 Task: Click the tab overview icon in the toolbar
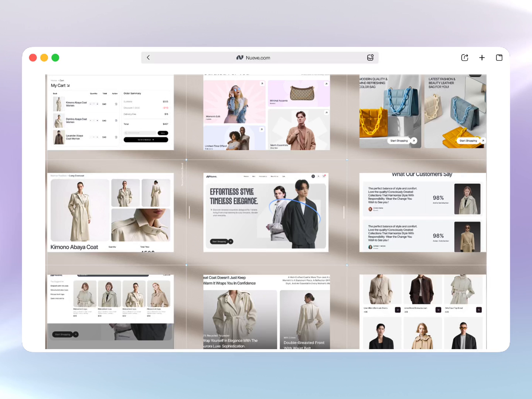tap(499, 58)
